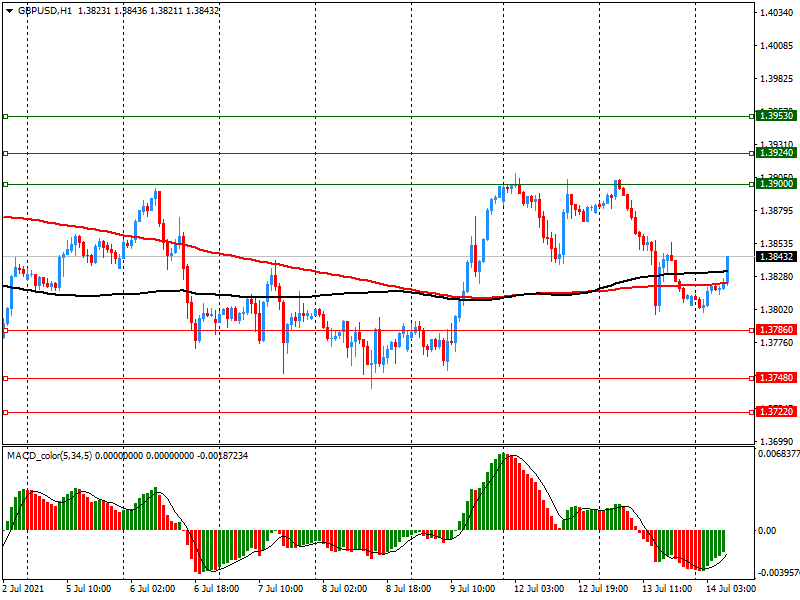Click the 1.40340 price scale value
Viewport: 800px width, 600px height.
click(x=776, y=13)
